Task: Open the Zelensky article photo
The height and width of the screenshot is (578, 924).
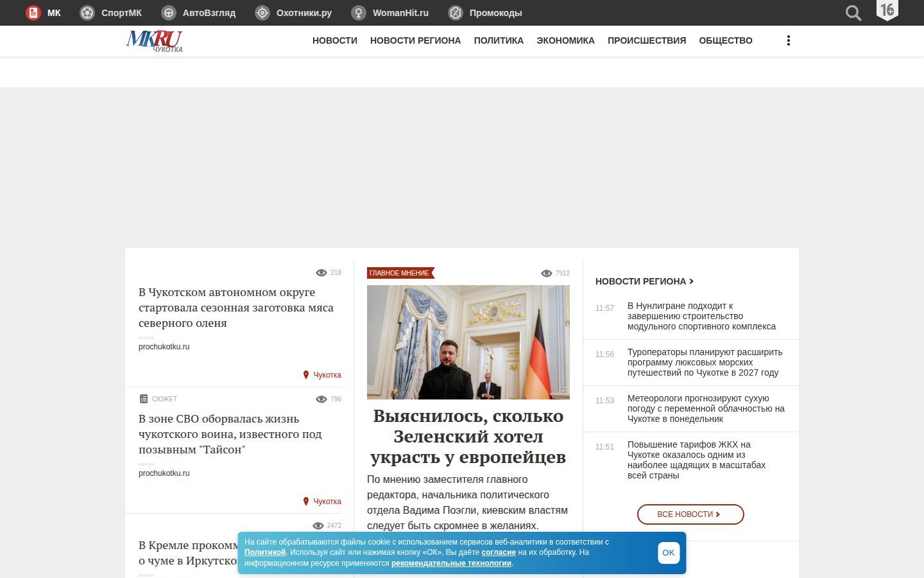Action: pos(468,342)
